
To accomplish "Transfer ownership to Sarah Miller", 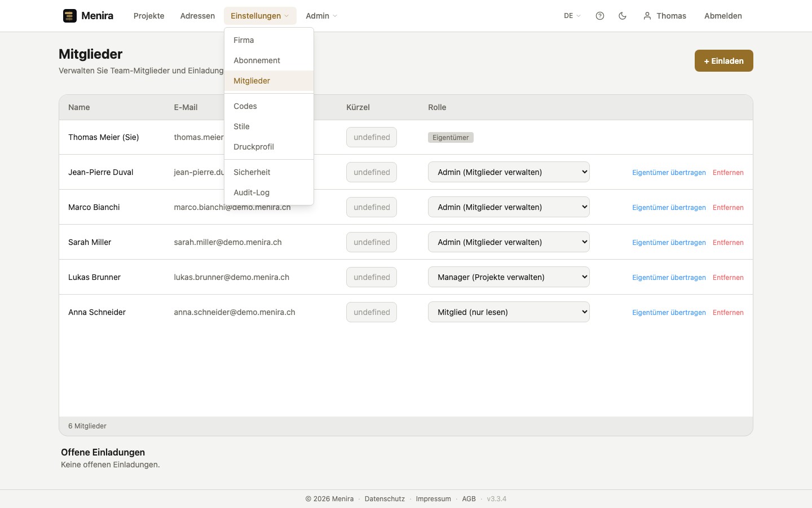I will click(669, 243).
